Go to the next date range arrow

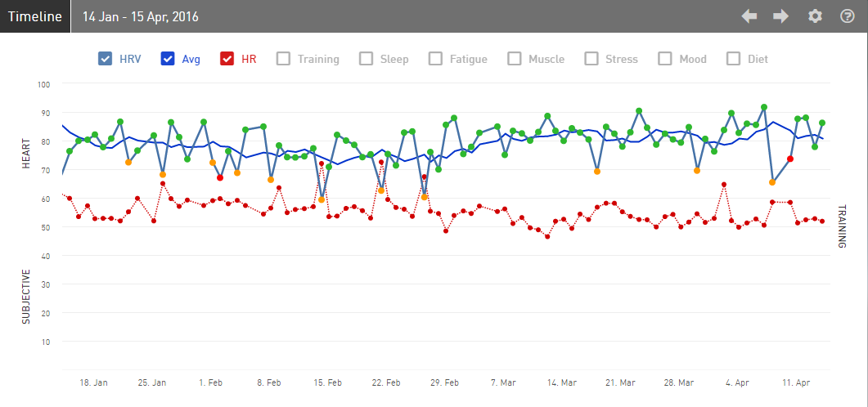pos(781,16)
